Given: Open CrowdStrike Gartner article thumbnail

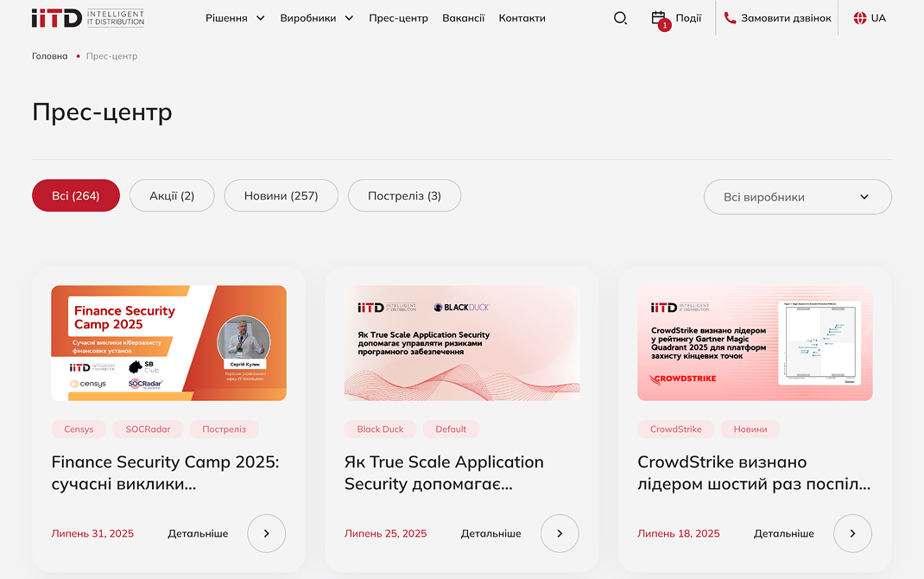Looking at the screenshot, I should pos(755,343).
